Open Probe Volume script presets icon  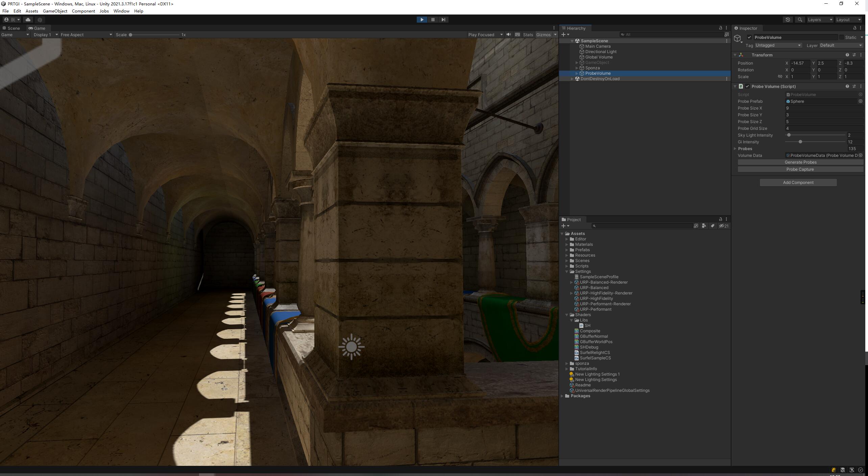(854, 86)
